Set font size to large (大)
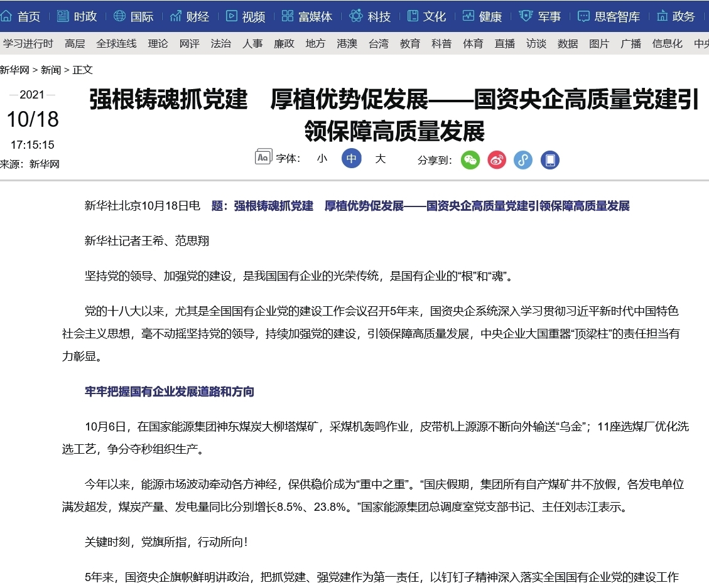The width and height of the screenshot is (709, 588). coord(381,159)
